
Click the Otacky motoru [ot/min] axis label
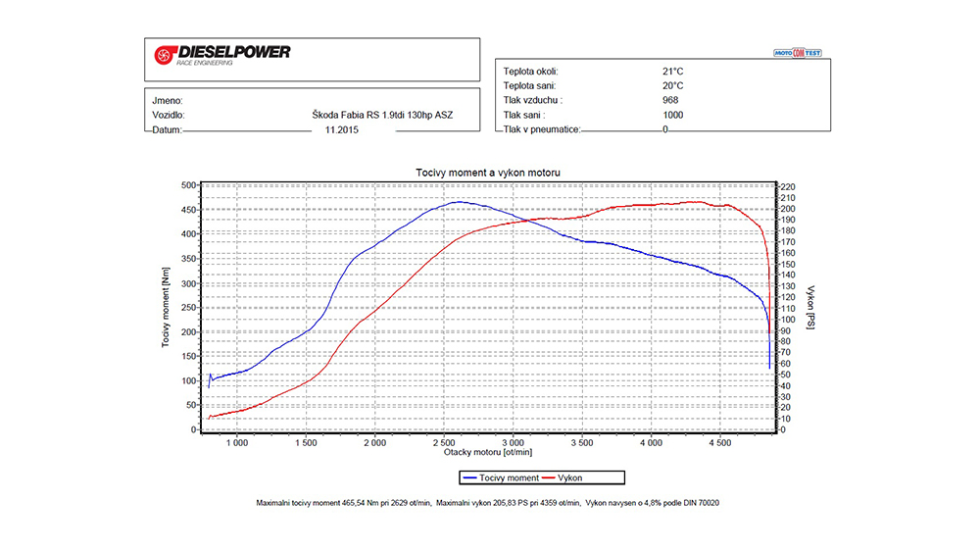[x=488, y=452]
